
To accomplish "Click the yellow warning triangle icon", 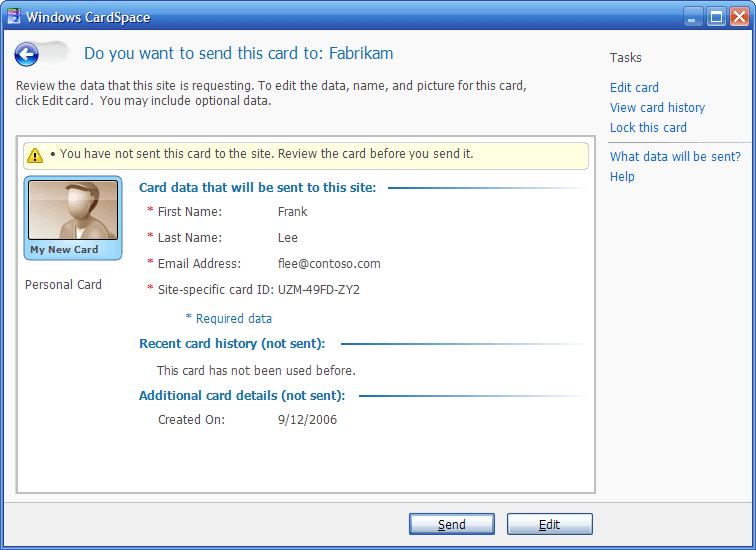I will coord(35,155).
